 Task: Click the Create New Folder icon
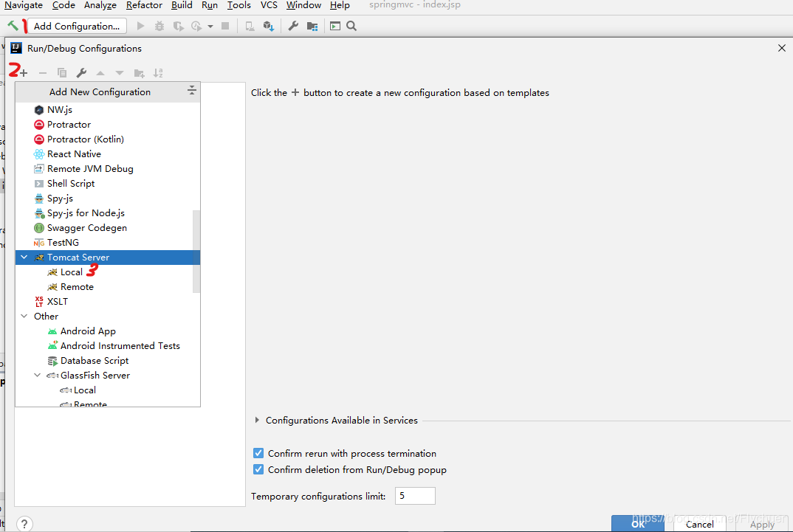point(139,73)
